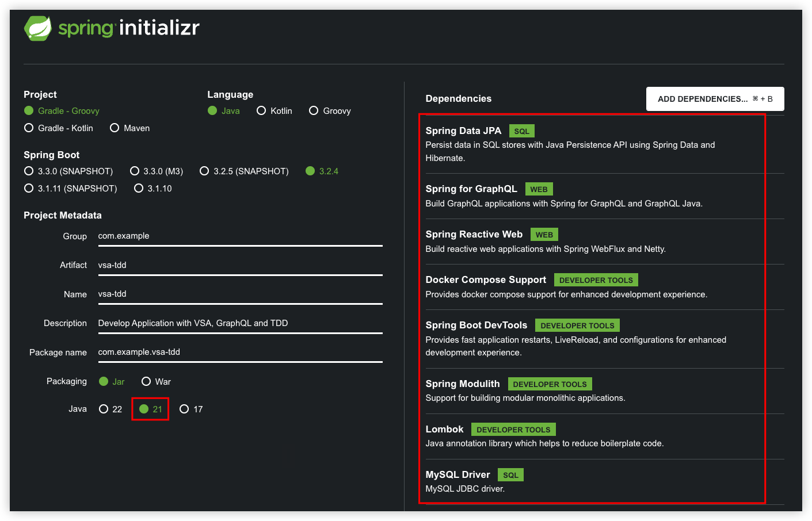Screen dimensions: 812x521
Task: Click WEB tag beside Spring Reactive Web
Action: [x=544, y=235]
